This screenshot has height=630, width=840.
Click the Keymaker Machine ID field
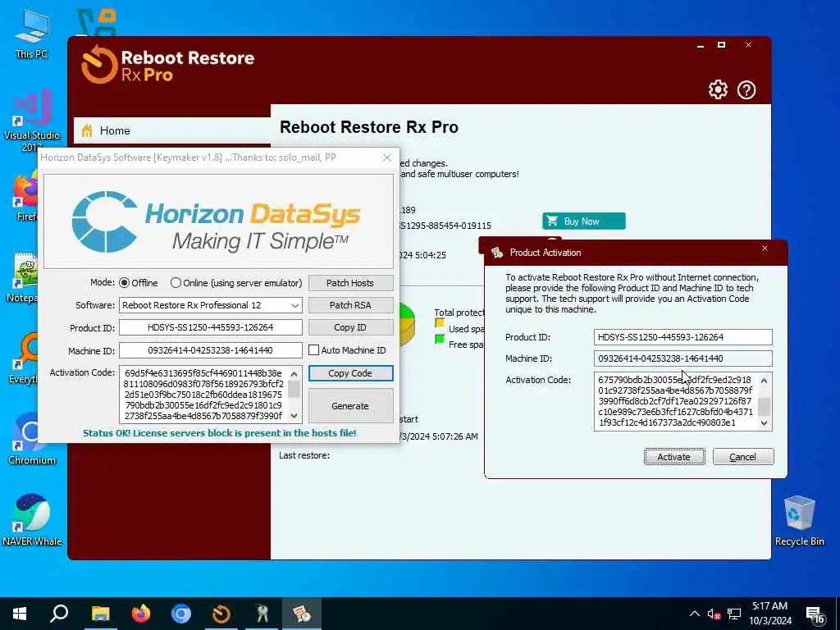point(211,350)
